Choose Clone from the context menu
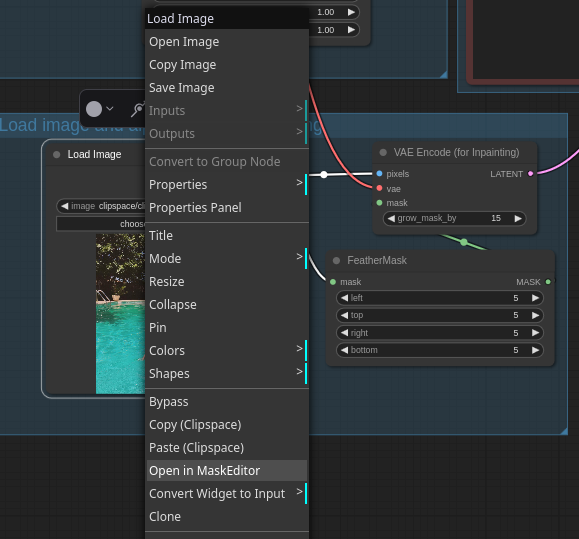 227,516
